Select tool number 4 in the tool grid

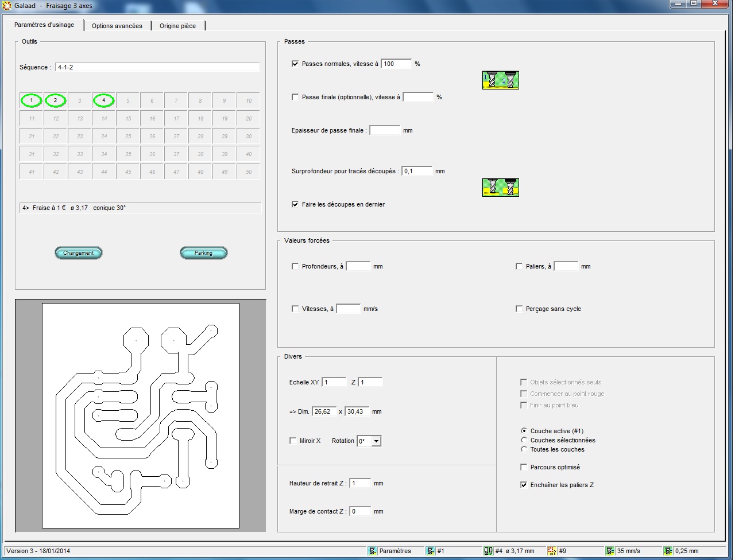[104, 101]
